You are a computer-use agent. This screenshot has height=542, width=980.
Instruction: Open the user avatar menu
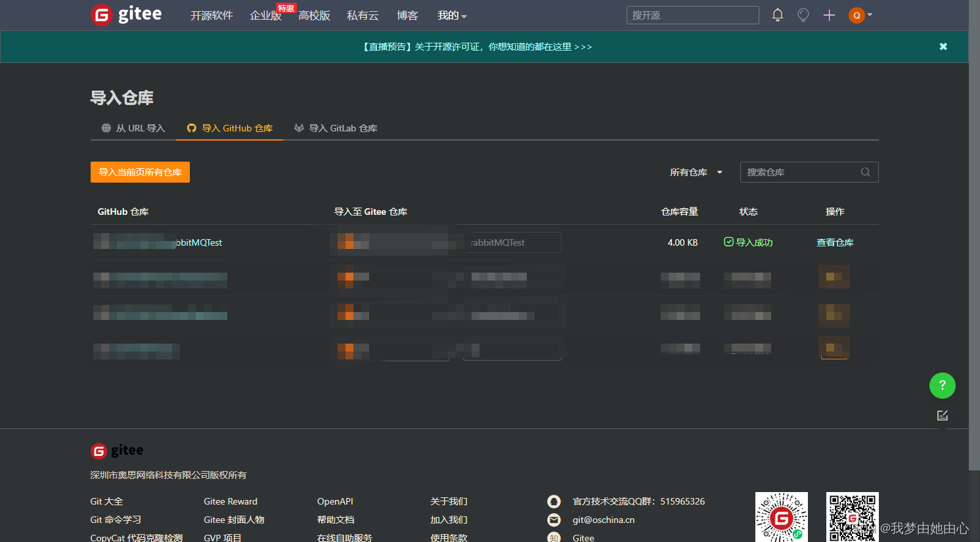point(860,15)
